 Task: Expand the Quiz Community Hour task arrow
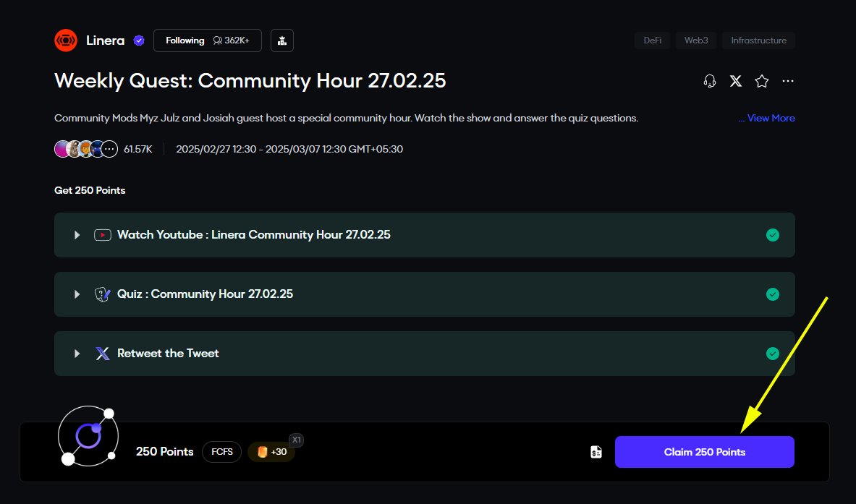coord(77,294)
